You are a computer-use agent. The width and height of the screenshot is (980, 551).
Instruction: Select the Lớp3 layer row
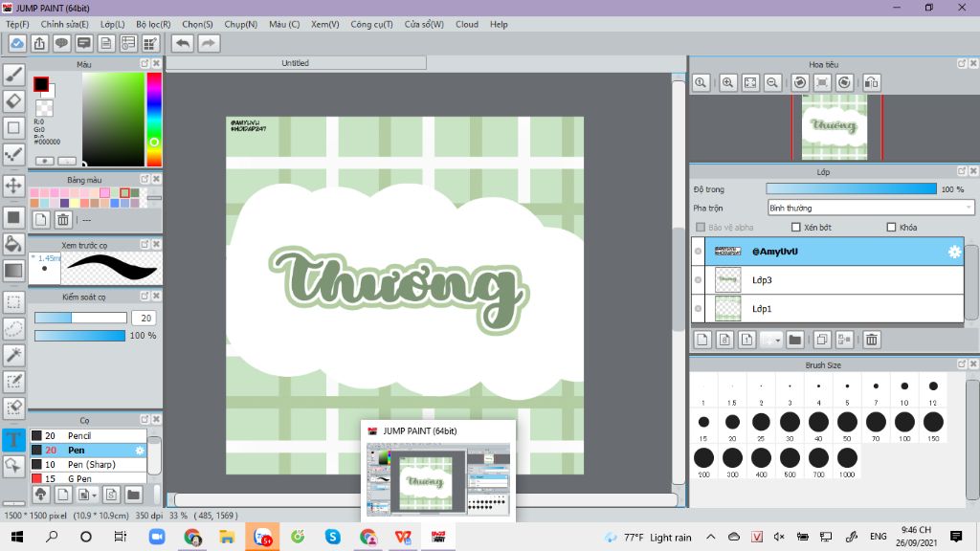(835, 280)
